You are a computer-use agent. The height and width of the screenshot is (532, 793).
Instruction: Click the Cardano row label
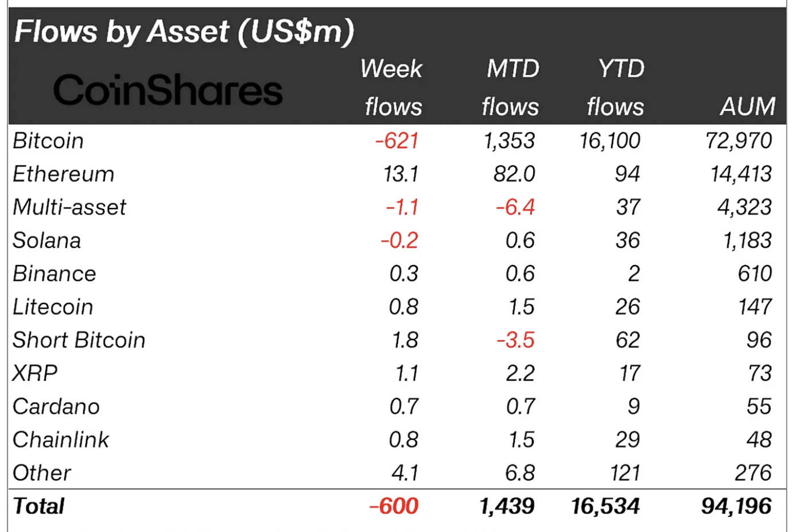(x=56, y=407)
